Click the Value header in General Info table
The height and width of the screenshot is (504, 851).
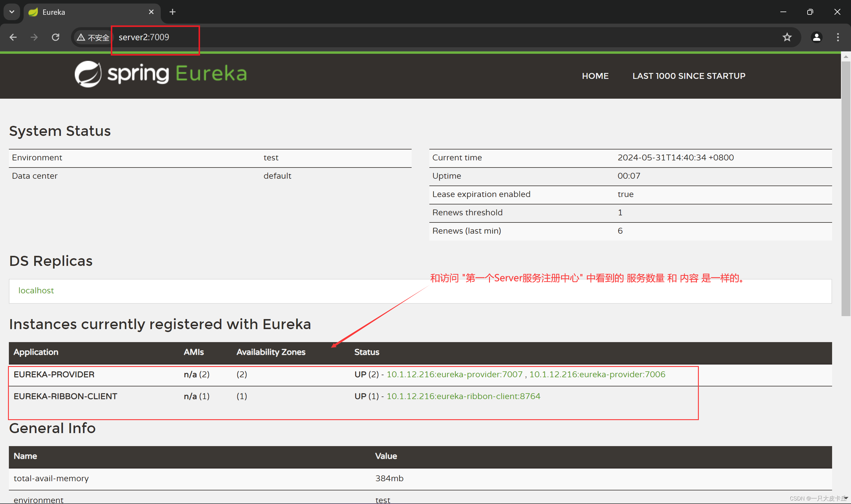[x=386, y=456]
